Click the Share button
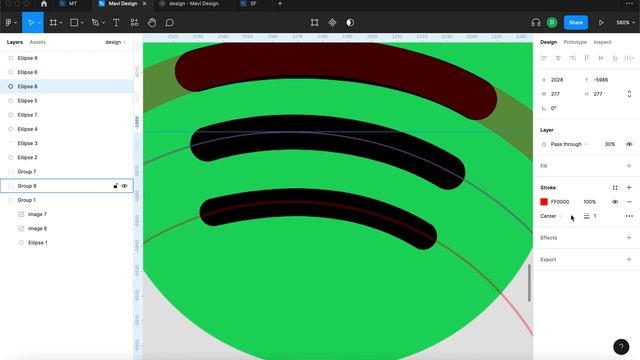The image size is (640, 360). pos(576,23)
